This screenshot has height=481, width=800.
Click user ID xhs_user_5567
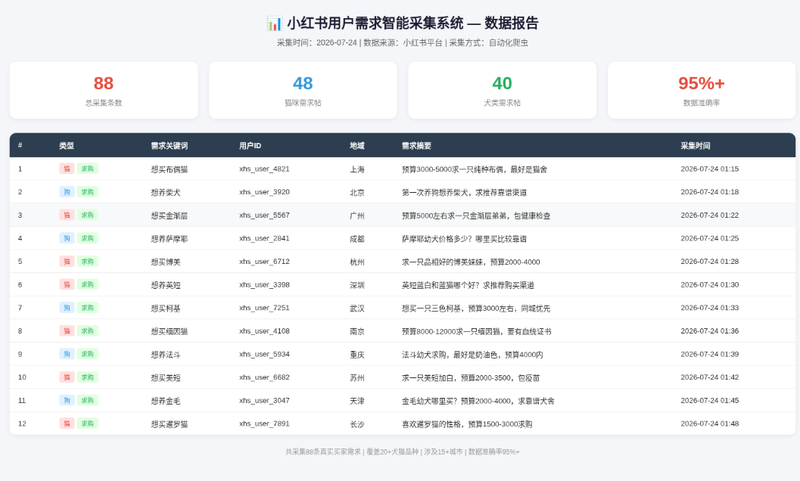click(264, 215)
